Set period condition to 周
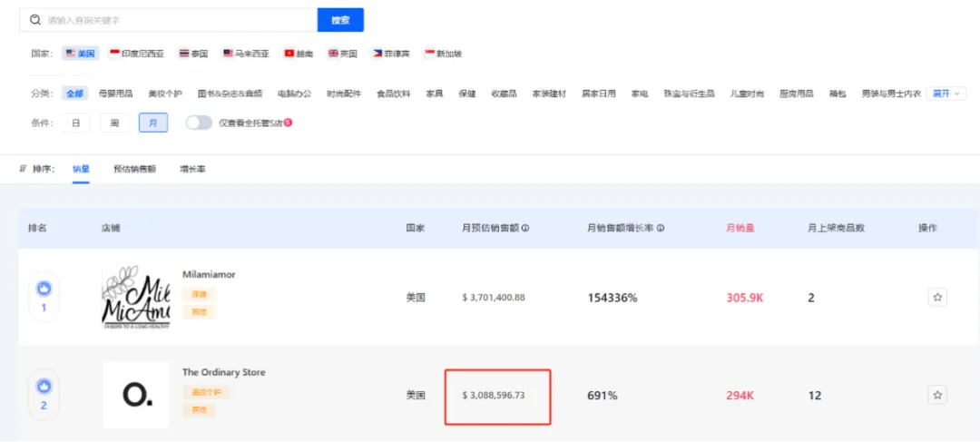The height and width of the screenshot is (442, 980). tap(114, 123)
